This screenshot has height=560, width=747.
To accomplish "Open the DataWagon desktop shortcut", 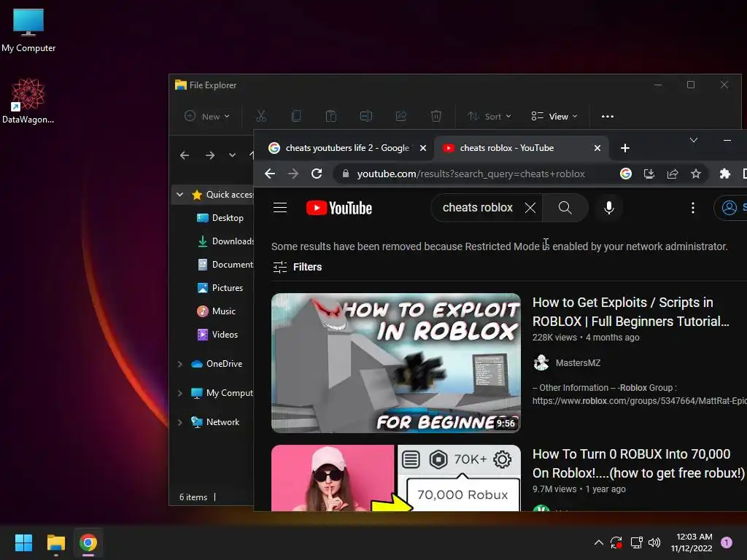I will [x=28, y=101].
